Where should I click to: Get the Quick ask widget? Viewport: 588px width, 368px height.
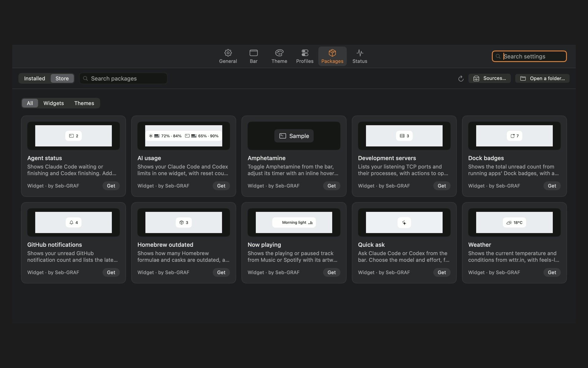point(442,273)
